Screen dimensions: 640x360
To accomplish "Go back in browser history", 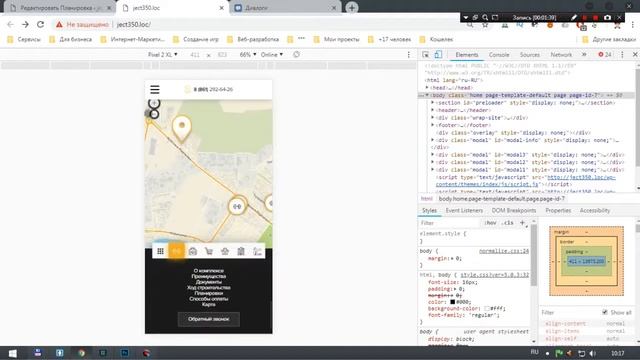I will 10,24.
